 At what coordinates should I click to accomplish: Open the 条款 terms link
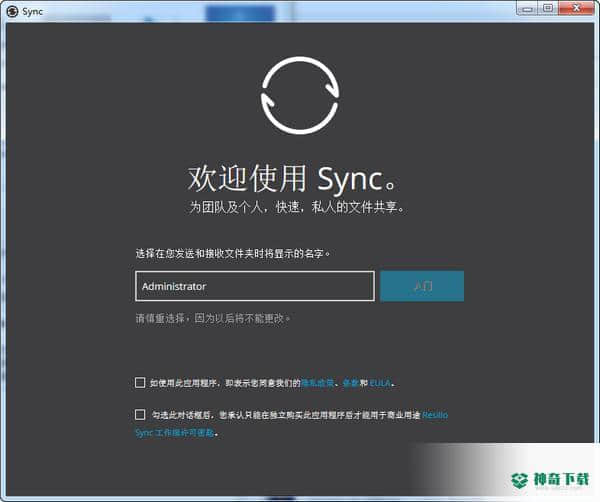coord(351,383)
